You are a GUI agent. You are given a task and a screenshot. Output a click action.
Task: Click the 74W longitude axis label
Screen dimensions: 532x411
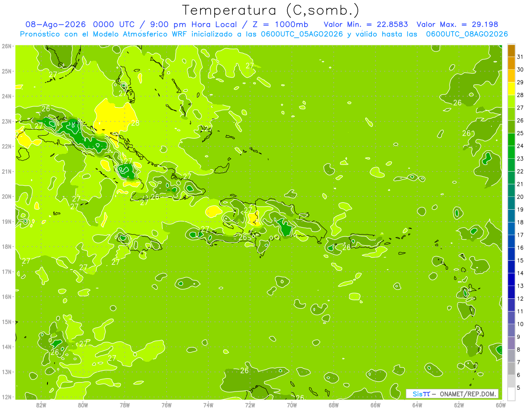click(208, 405)
